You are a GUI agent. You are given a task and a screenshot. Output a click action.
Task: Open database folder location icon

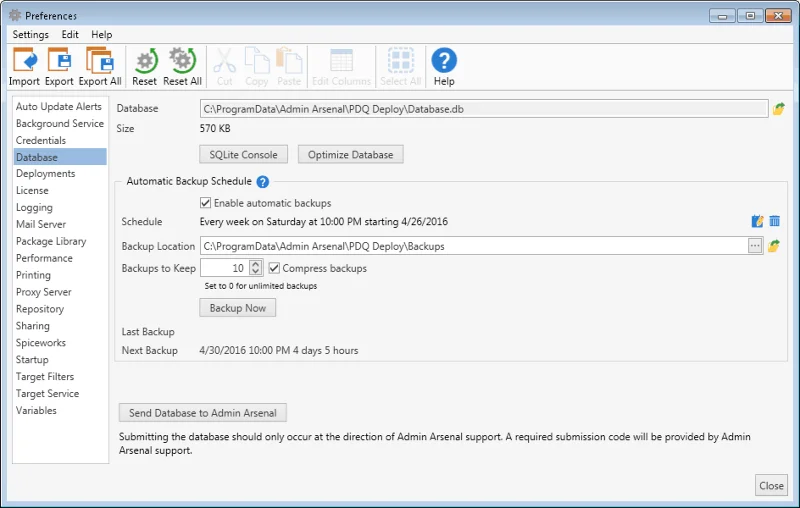coord(778,109)
